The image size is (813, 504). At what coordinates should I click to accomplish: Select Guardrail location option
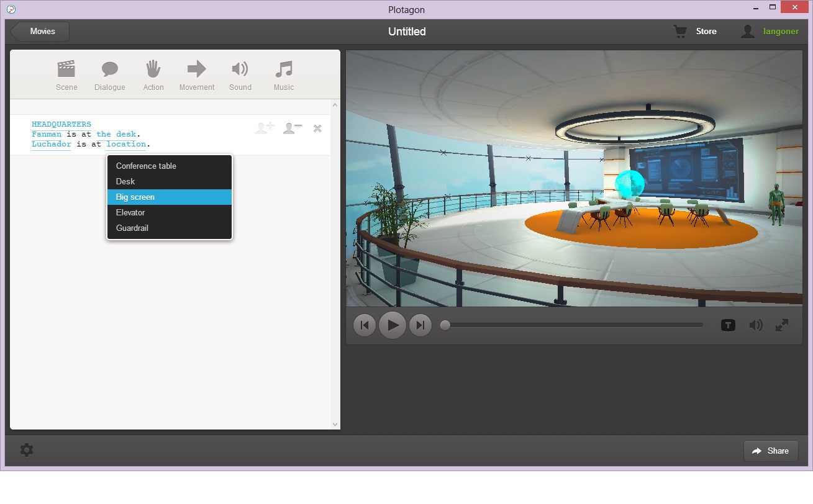170,228
